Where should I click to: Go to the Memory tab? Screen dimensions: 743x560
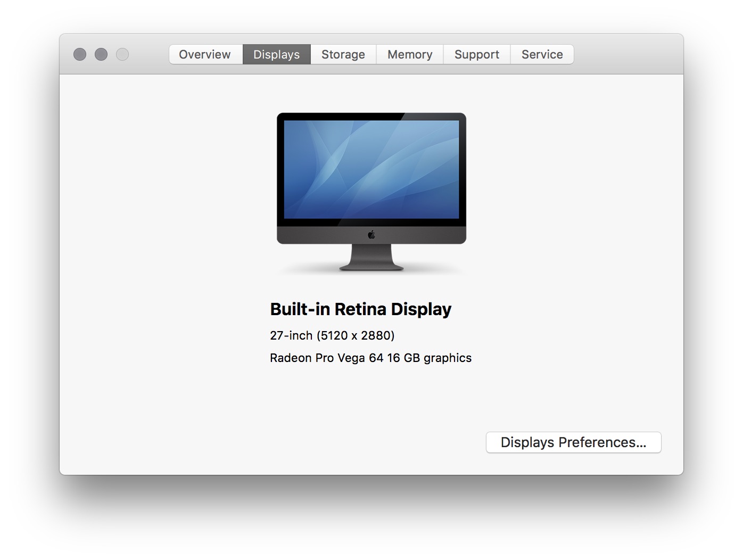point(410,54)
